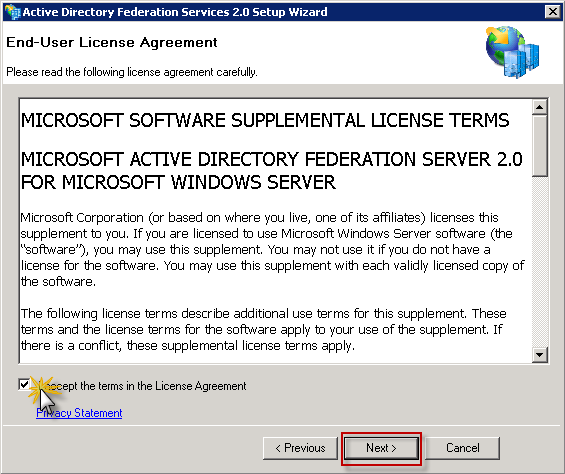Toggle the accept license terms checkbox
This screenshot has width=565, height=474.
point(24,385)
